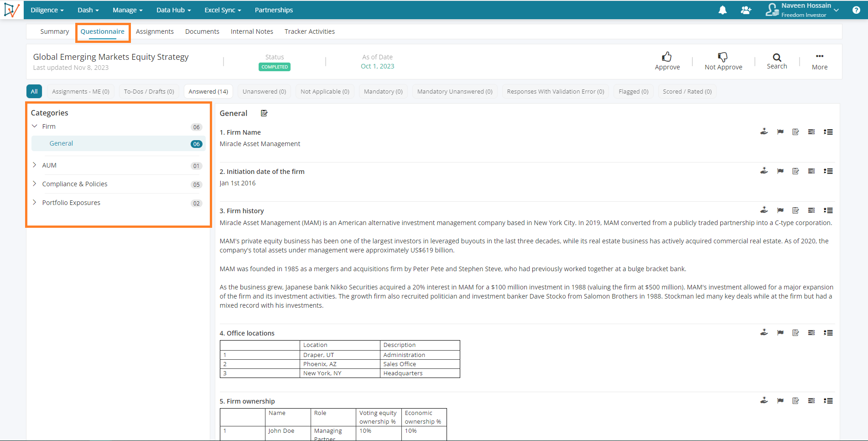Screen dimensions: 868x441
Task: Click 'Draper, UT' table cell
Action: (x=340, y=355)
